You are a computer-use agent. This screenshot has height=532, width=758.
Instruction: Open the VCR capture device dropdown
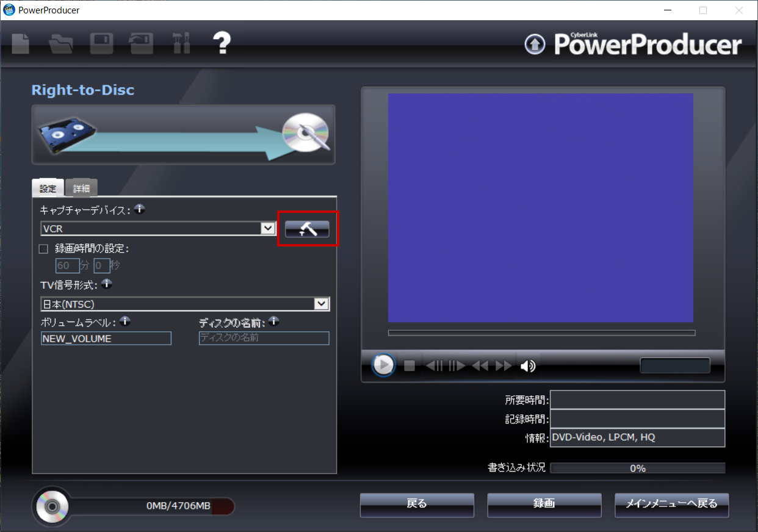pos(268,229)
